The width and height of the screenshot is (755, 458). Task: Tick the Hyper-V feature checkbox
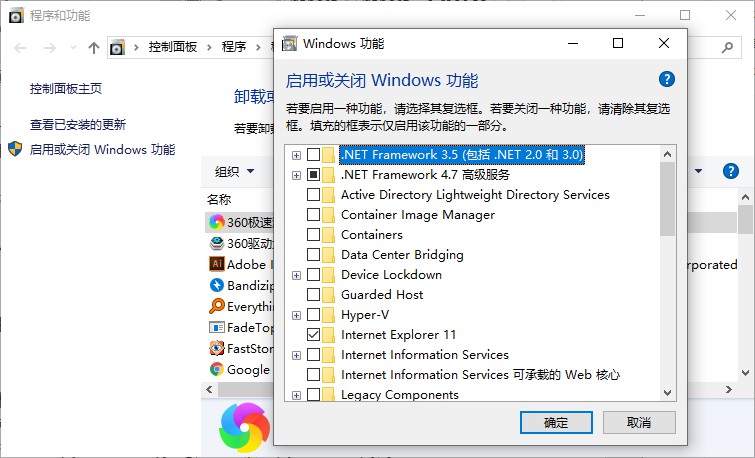click(x=314, y=314)
